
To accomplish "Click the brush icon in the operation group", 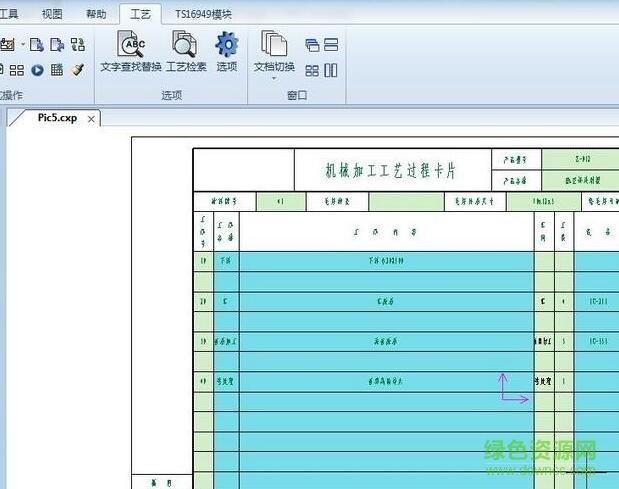I will (x=78, y=70).
